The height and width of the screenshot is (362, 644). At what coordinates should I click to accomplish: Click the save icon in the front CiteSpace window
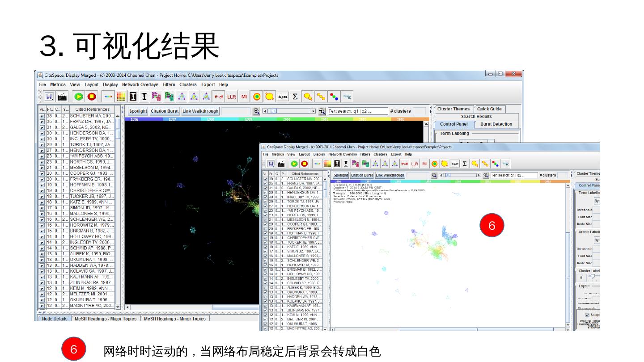[x=271, y=164]
